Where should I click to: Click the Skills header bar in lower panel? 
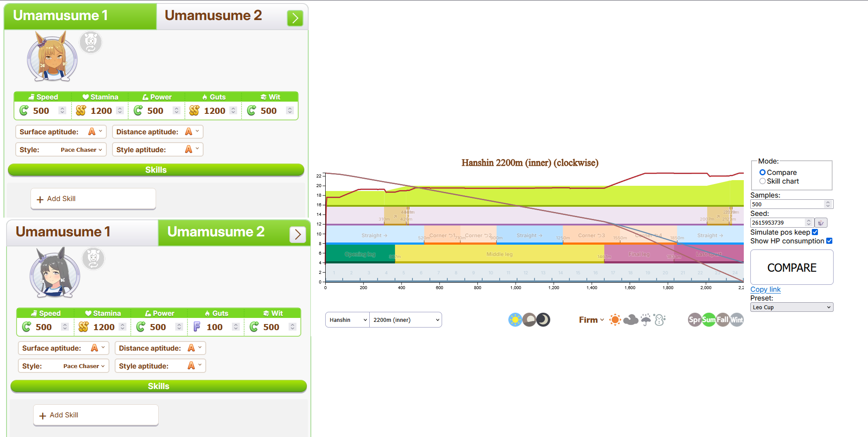click(159, 386)
